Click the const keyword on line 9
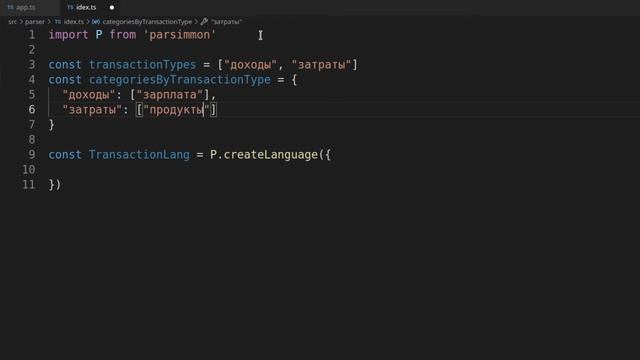The height and width of the screenshot is (360, 640). tap(65, 154)
